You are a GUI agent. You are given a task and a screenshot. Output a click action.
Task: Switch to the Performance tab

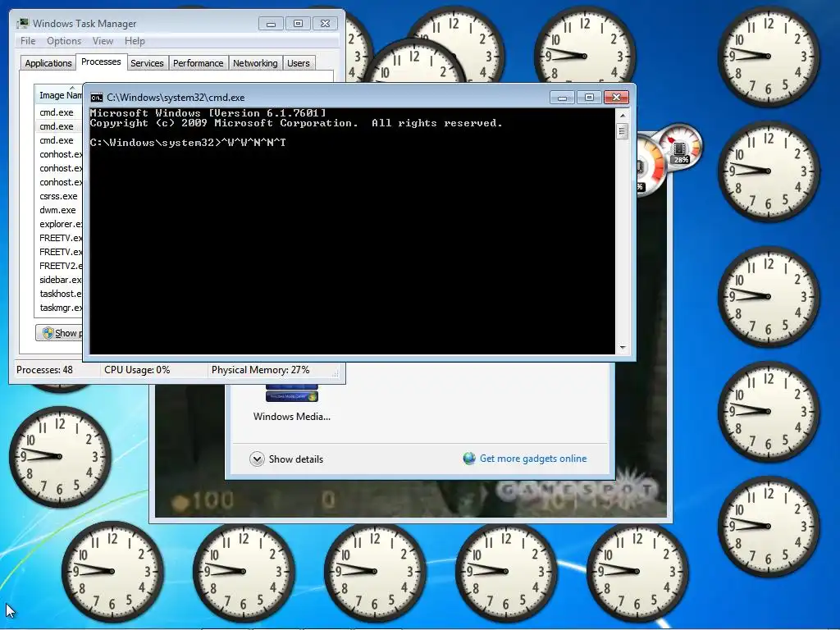198,63
